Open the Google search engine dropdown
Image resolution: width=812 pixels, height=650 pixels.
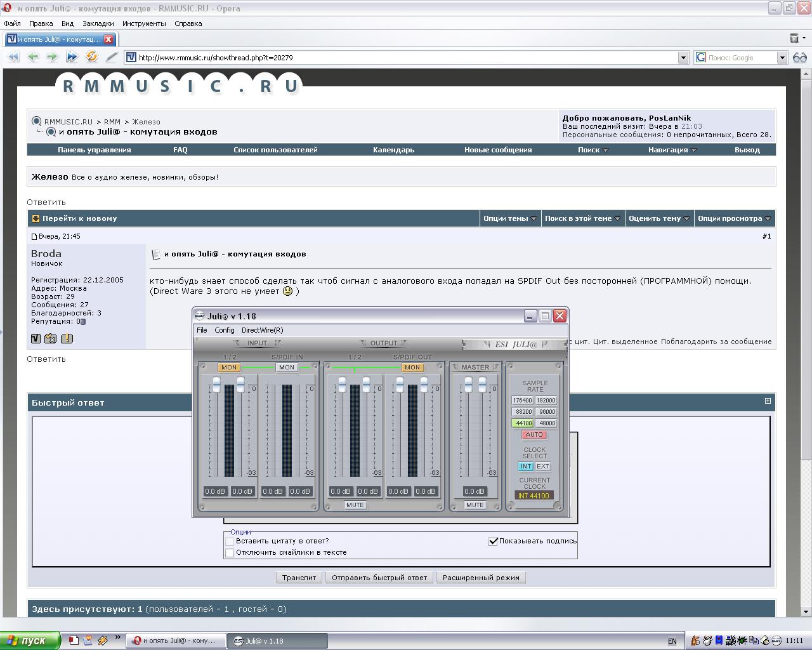click(782, 58)
